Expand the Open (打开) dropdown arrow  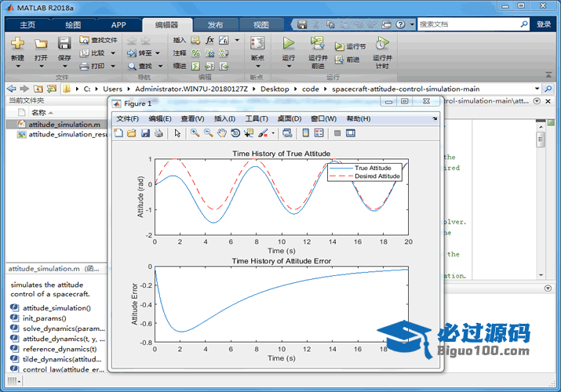(x=41, y=66)
